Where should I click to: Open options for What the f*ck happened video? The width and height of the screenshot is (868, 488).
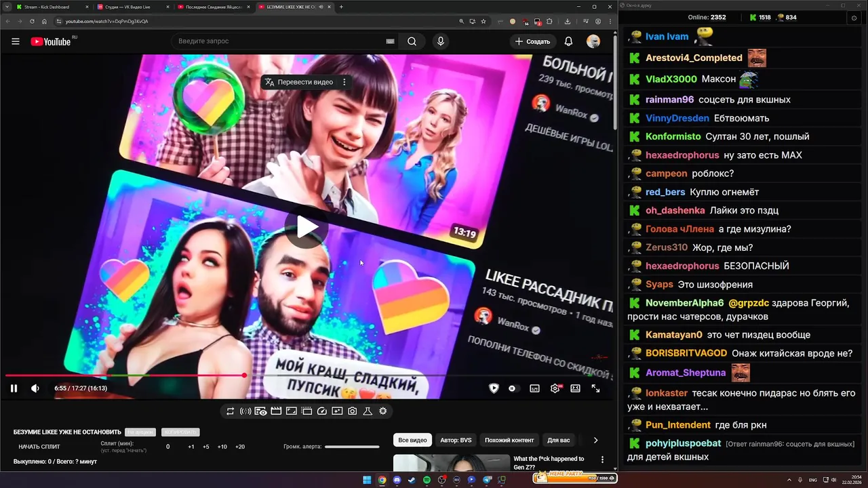(x=602, y=460)
